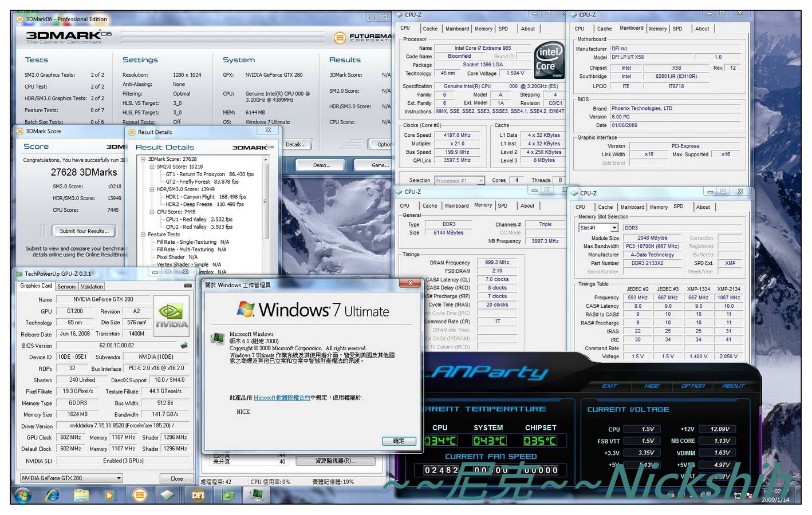Click title icon of CPU-Z Mainboard window
812x515 pixels.
click(x=574, y=15)
